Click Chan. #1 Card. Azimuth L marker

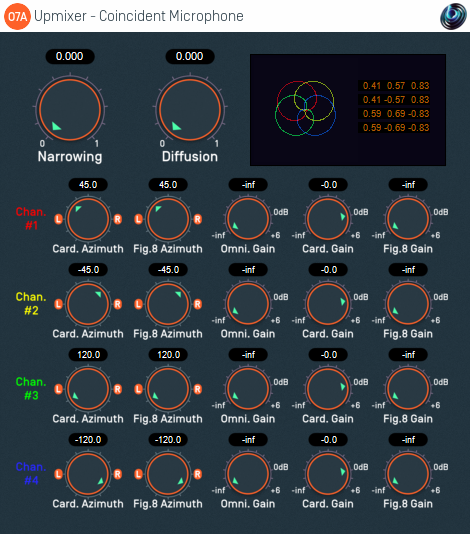click(58, 219)
